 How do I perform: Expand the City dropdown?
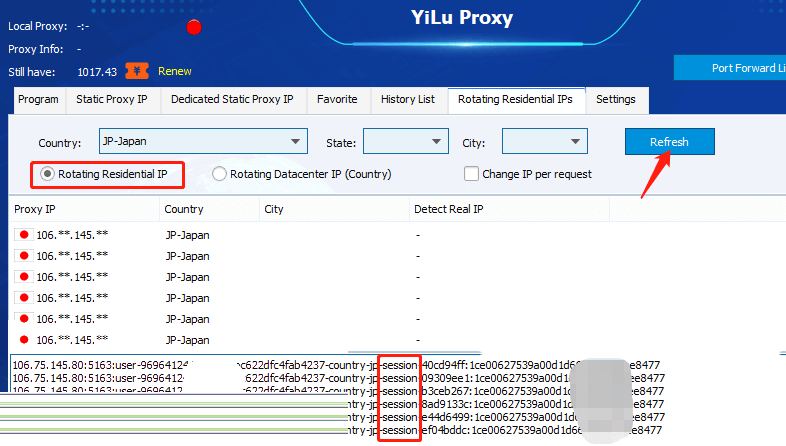point(544,141)
